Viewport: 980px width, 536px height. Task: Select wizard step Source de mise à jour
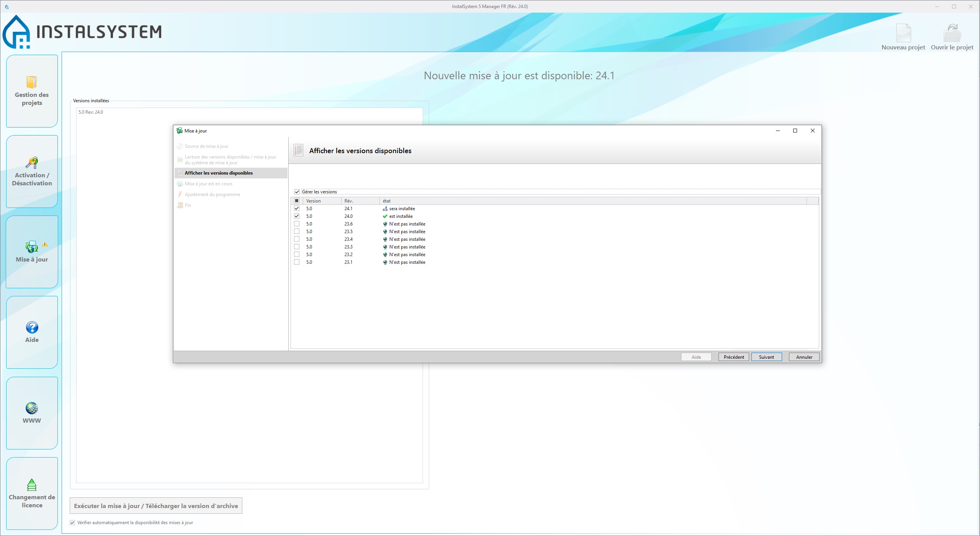[x=231, y=146]
